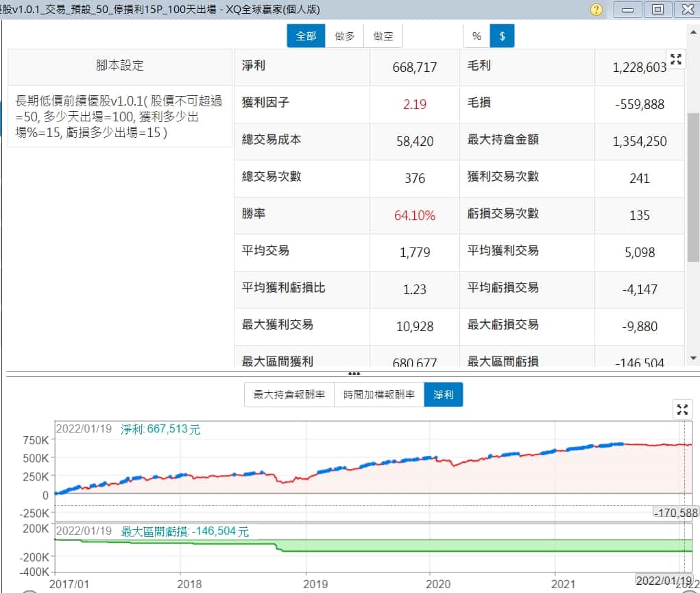700x593 pixels.
Task: Select the 全部 trades filter
Action: pyautogui.click(x=306, y=36)
